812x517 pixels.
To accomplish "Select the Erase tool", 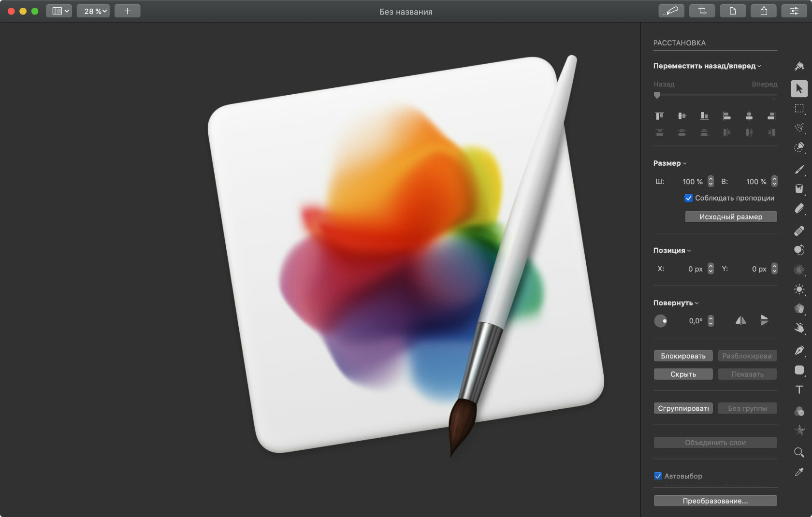I will [799, 208].
